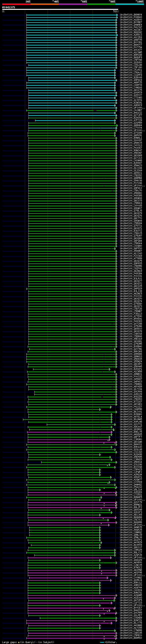The height and width of the screenshot is (644, 146).
Task: Open the UniRef100_P49384 label
Action: [131, 273]
